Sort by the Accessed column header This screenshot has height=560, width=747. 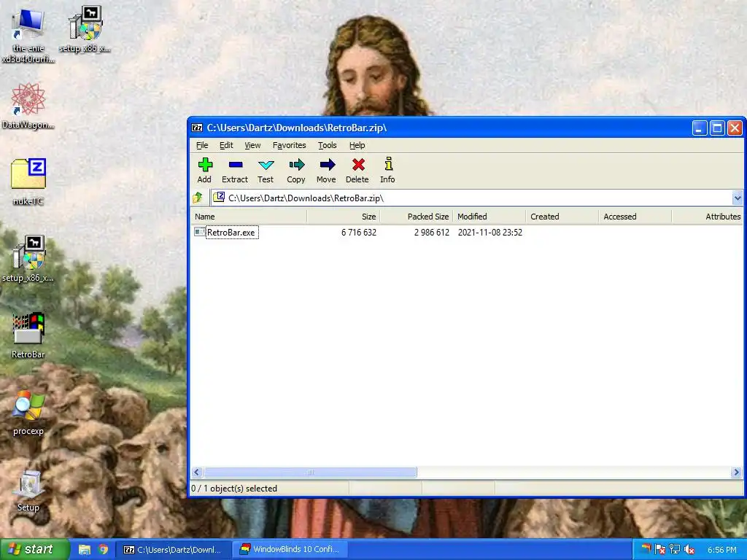(635, 217)
